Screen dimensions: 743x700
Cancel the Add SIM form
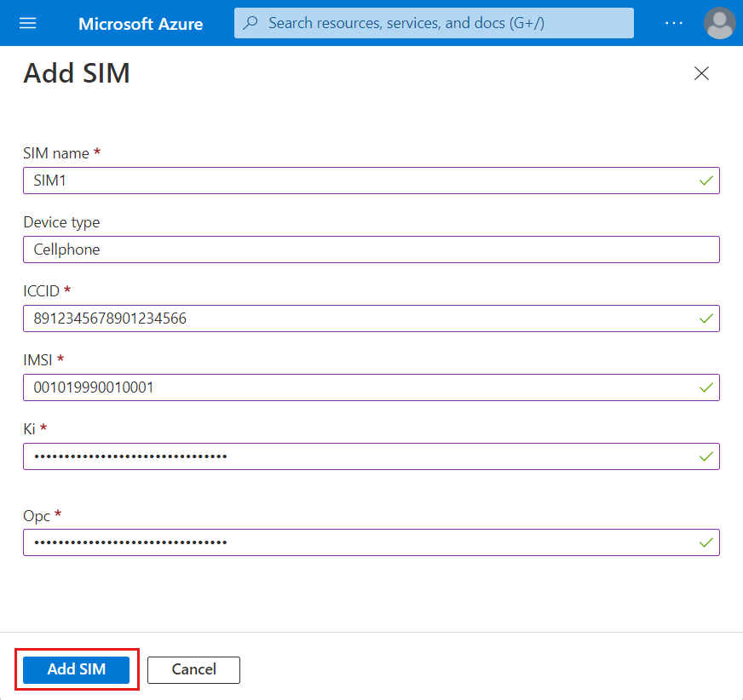tap(193, 670)
